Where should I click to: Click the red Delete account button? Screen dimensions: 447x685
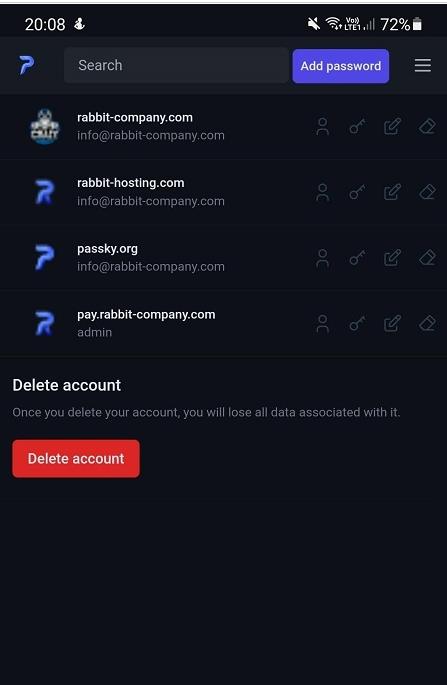[x=76, y=458]
